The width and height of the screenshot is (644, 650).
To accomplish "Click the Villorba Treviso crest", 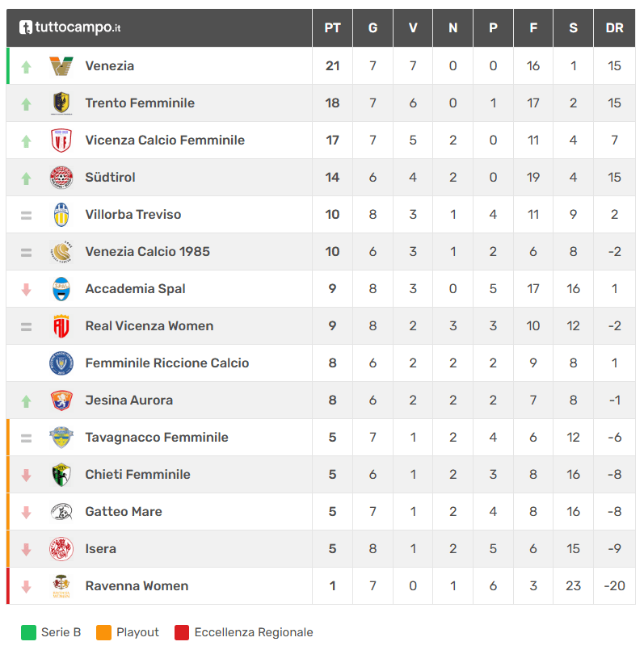I will pos(61,214).
